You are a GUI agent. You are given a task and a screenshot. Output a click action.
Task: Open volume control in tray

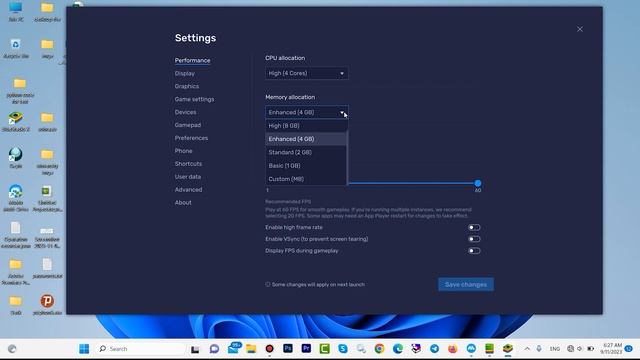pos(580,349)
